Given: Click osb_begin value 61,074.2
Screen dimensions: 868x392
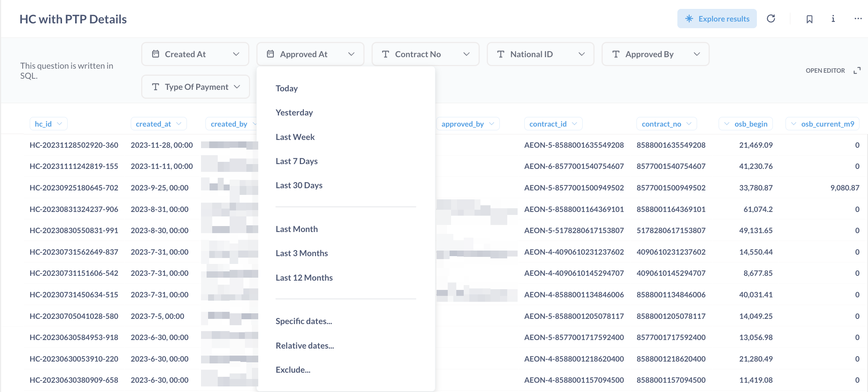Looking at the screenshot, I should coord(758,209).
